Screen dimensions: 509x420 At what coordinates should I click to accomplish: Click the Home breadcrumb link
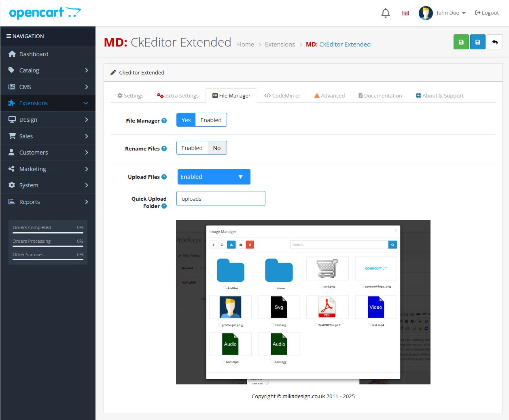point(246,44)
